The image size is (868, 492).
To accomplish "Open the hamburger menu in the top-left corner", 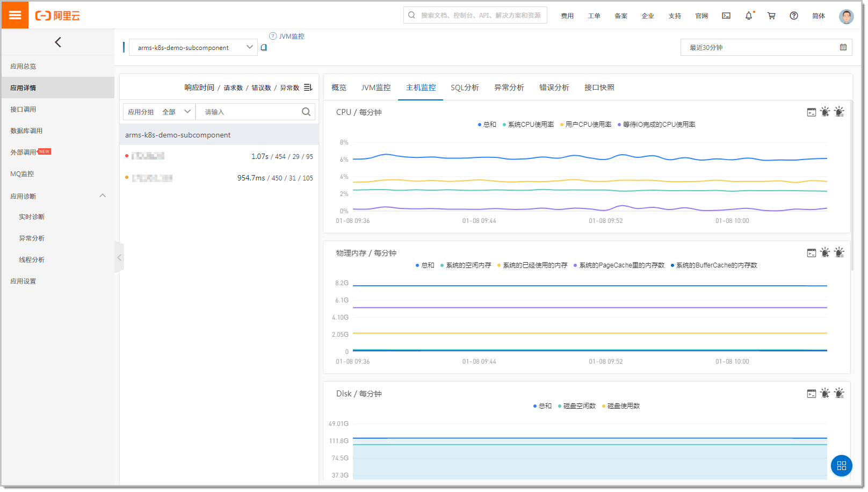I will [15, 15].
